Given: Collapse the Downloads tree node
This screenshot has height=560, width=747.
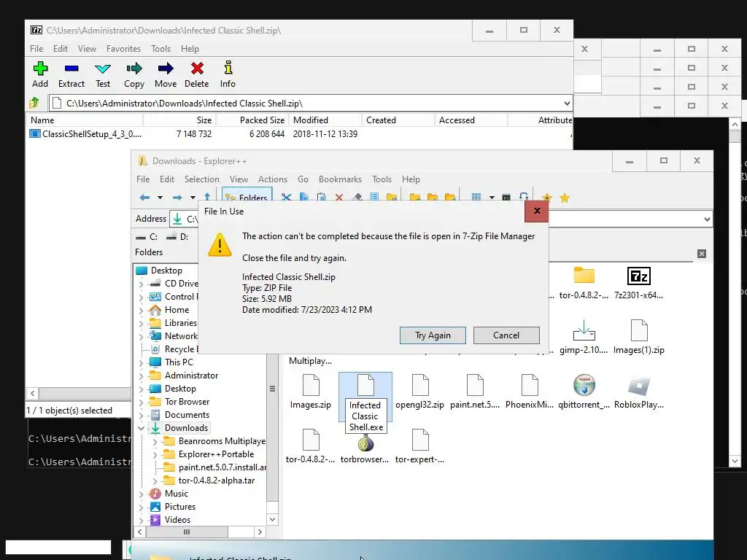Looking at the screenshot, I should 141,428.
